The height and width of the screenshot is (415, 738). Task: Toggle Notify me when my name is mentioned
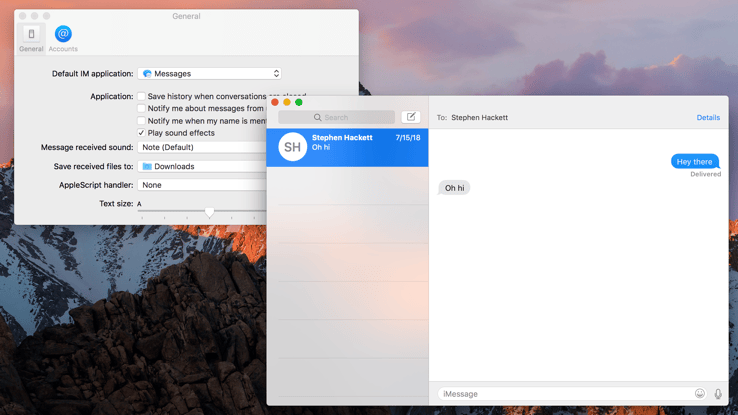141,121
